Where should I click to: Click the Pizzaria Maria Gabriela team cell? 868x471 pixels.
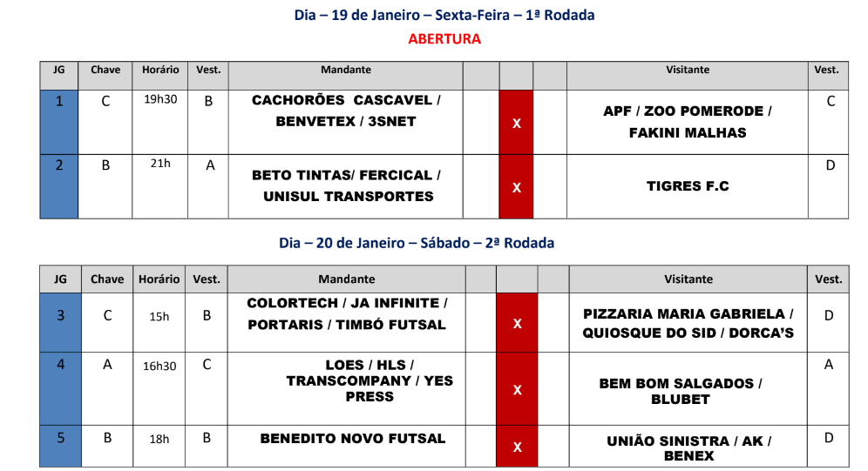(x=688, y=323)
